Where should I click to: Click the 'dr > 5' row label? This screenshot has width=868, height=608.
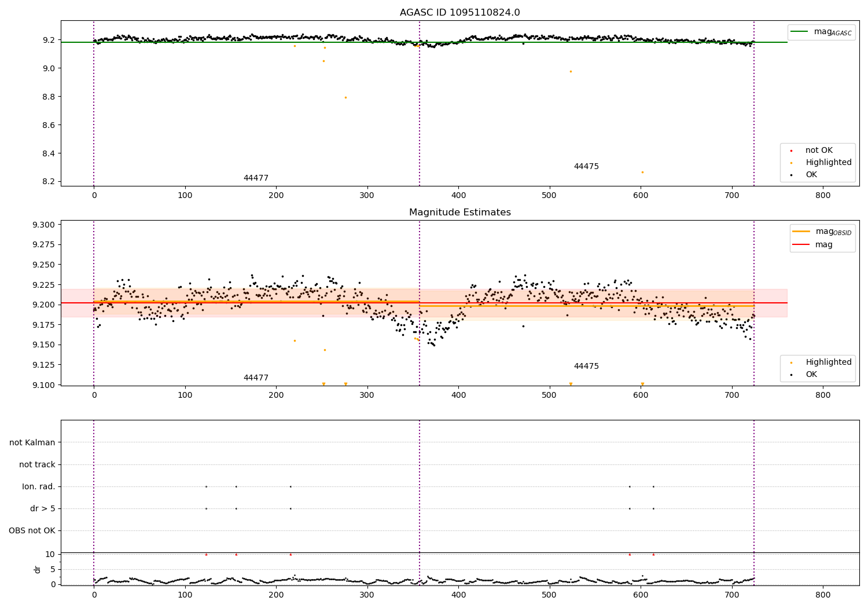point(43,509)
